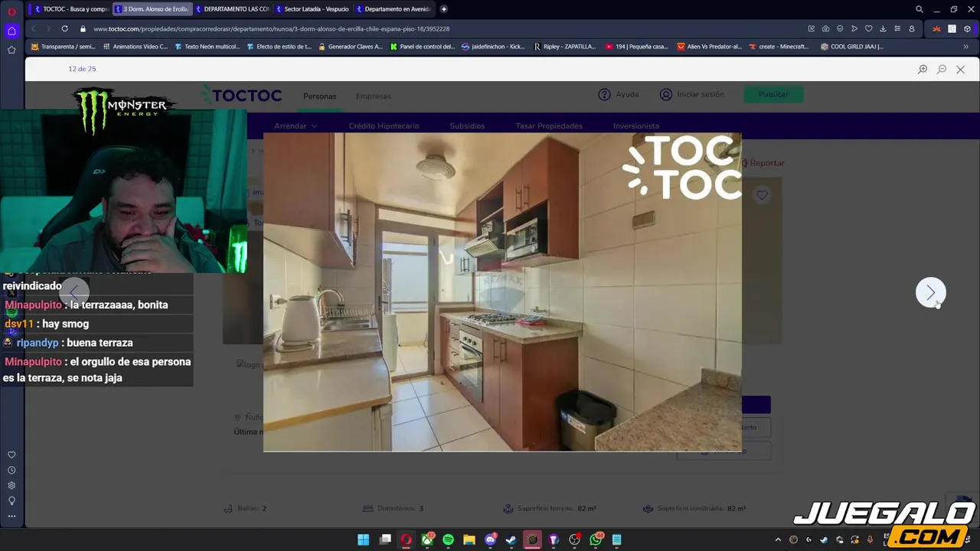Expand the bookmarks bar overflow chevron

(x=965, y=47)
